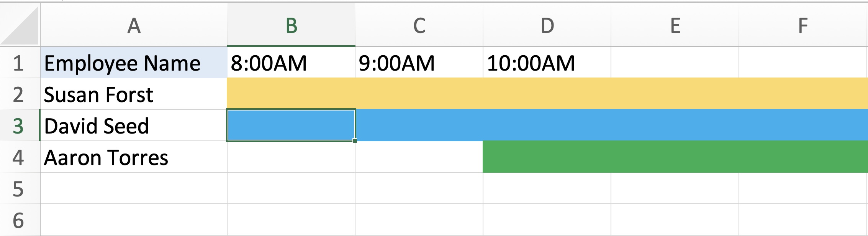The height and width of the screenshot is (236, 868).
Task: Click the David Seed cell
Action: pos(134,125)
